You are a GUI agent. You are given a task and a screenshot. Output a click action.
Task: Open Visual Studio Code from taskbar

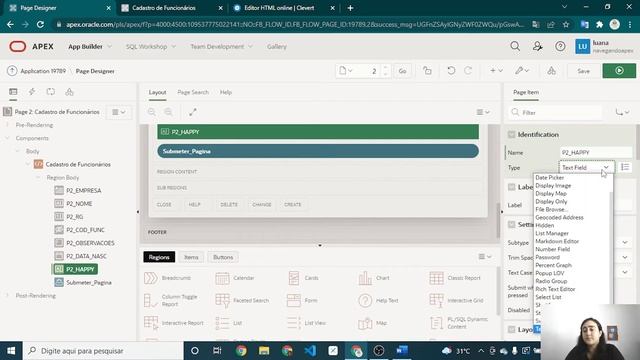coord(310,351)
